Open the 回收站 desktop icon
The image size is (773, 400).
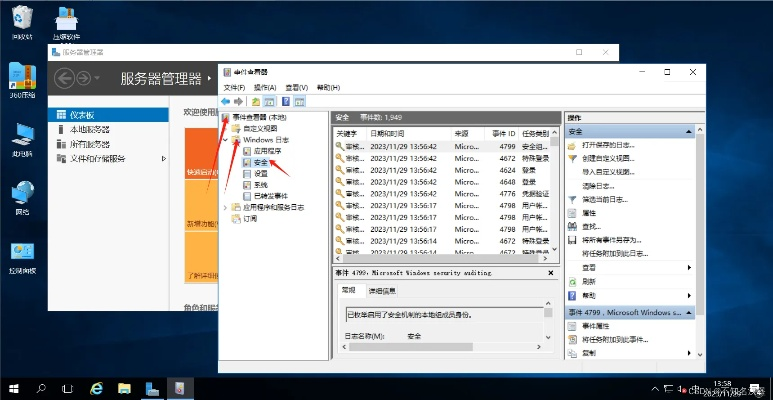coord(22,22)
